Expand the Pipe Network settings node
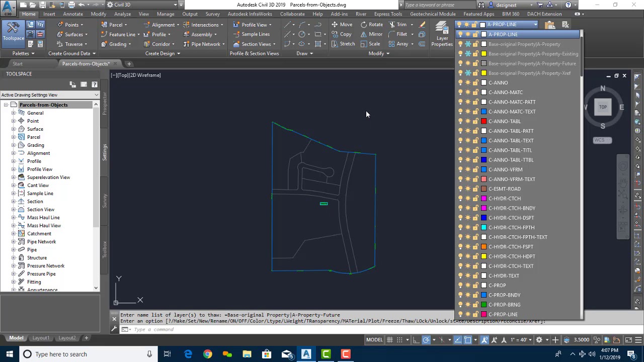 click(14, 242)
